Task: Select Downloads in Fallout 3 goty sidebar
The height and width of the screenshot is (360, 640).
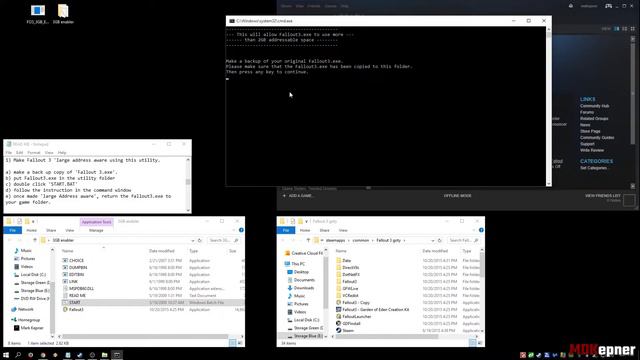Action: tap(304, 288)
